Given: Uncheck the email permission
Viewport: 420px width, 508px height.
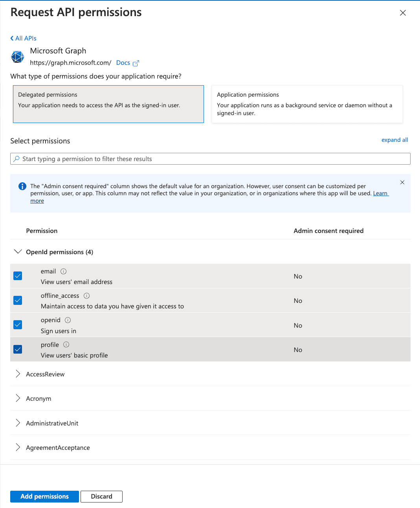Looking at the screenshot, I should tap(17, 276).
